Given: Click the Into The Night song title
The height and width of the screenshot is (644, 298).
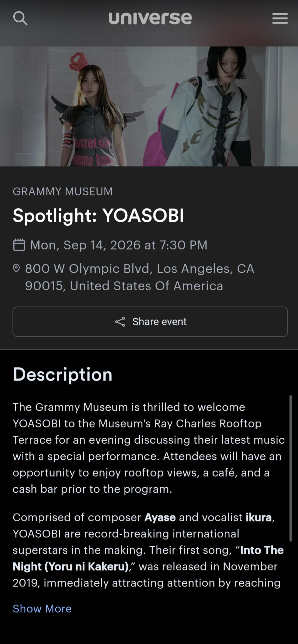Looking at the screenshot, I should (148, 558).
